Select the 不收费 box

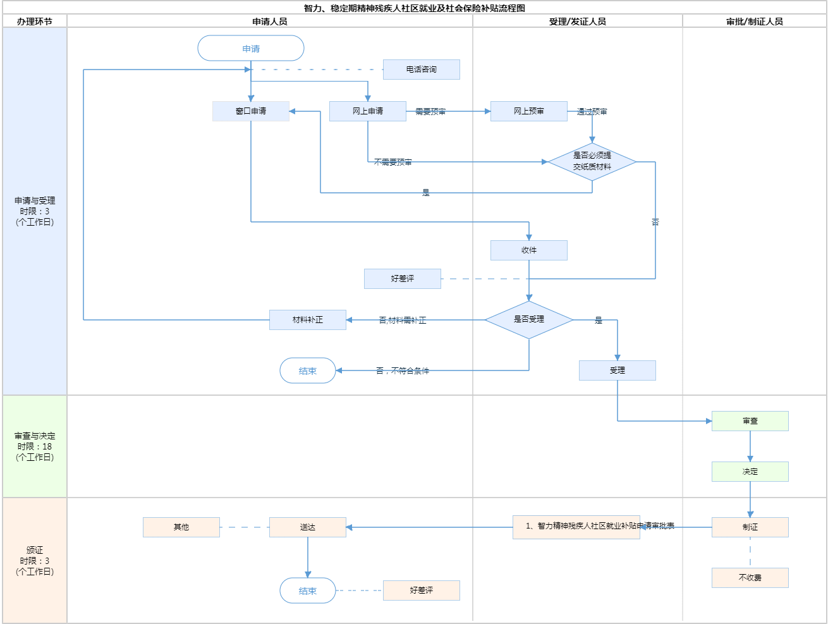click(750, 578)
